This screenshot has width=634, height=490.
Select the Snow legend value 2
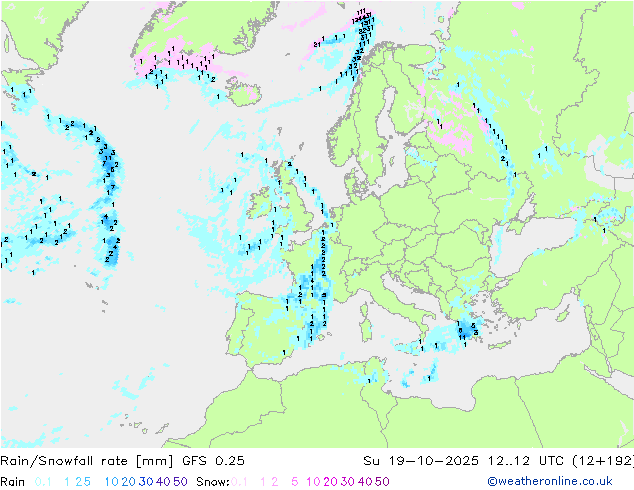(x=275, y=482)
